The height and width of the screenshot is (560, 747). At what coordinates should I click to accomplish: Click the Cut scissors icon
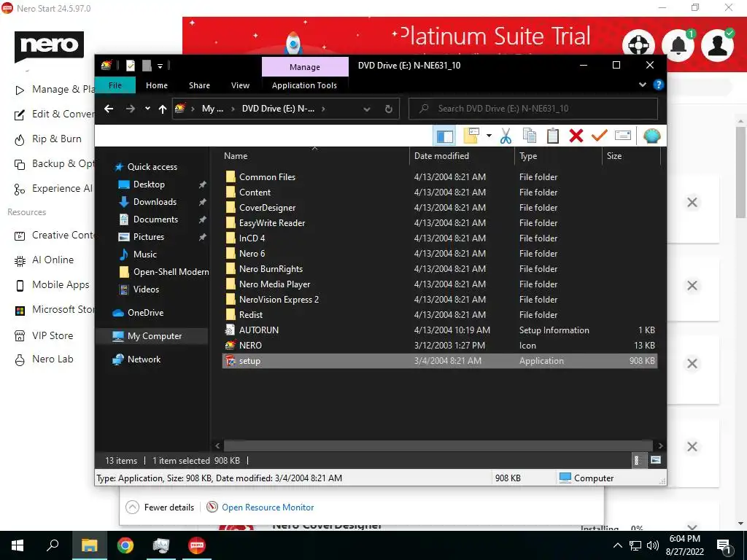(506, 136)
